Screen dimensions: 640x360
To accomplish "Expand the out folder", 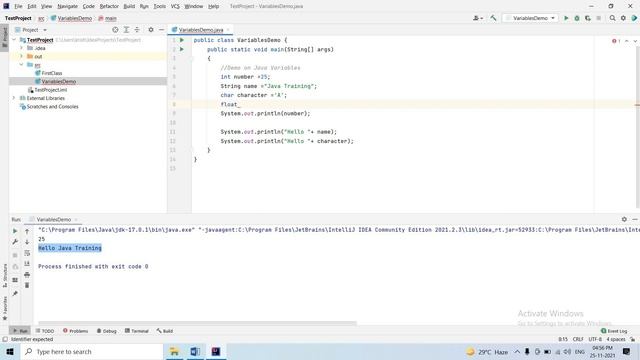I will 22,56.
